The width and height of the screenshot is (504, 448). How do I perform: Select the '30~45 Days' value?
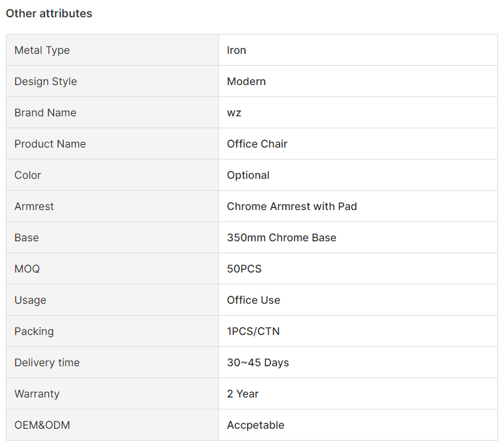coord(258,362)
